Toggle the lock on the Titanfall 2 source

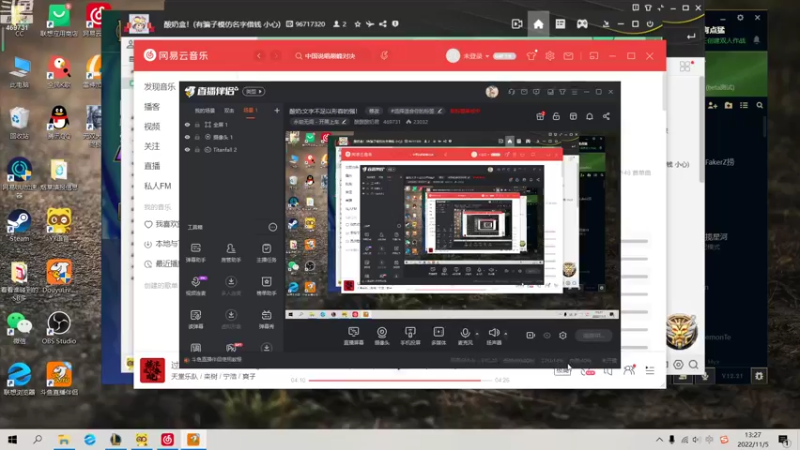(197, 150)
